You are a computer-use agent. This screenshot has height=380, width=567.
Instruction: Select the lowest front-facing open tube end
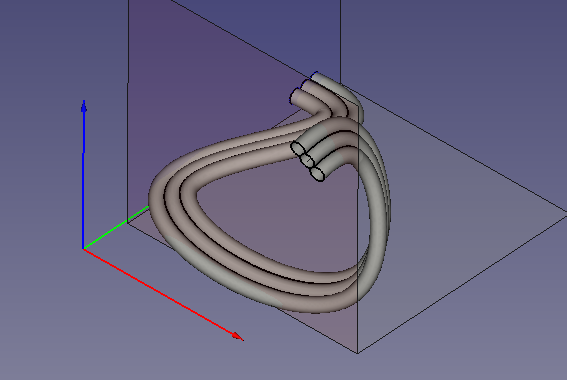(x=317, y=174)
